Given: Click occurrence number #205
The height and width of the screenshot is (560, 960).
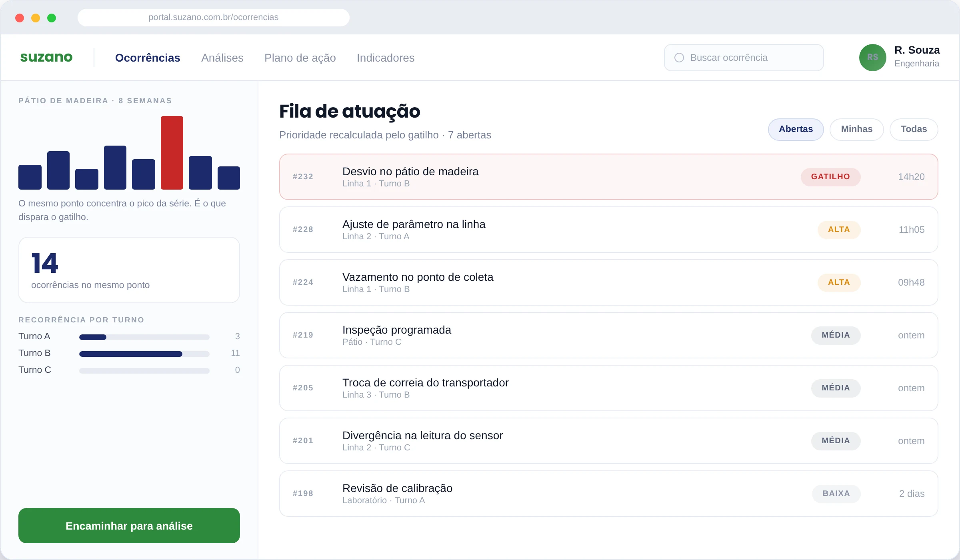Looking at the screenshot, I should click(303, 388).
